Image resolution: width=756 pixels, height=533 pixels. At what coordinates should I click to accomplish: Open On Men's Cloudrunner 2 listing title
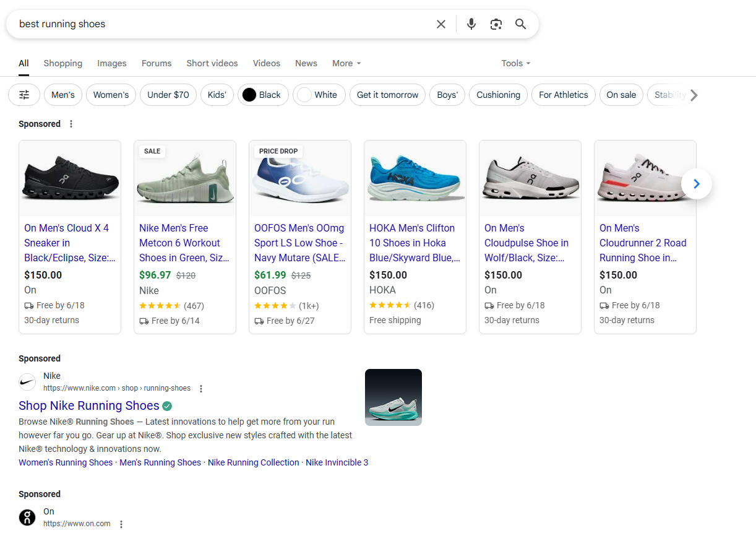[x=643, y=243]
